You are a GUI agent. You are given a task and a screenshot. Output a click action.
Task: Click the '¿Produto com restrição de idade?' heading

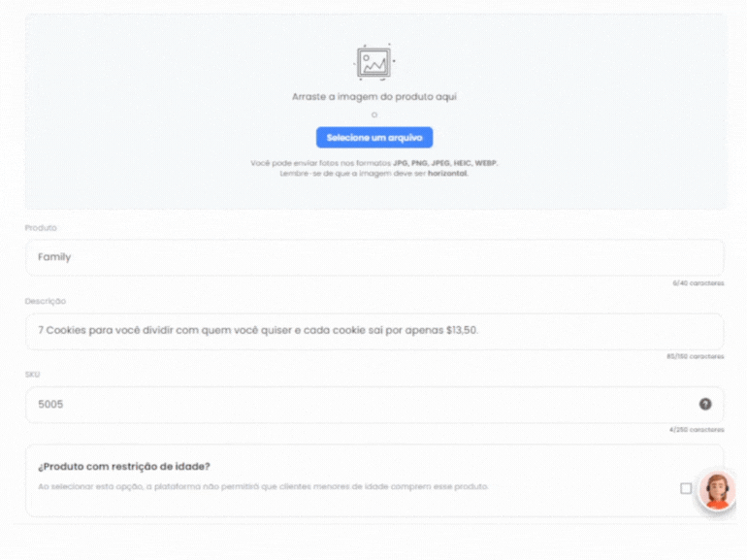pyautogui.click(x=124, y=467)
